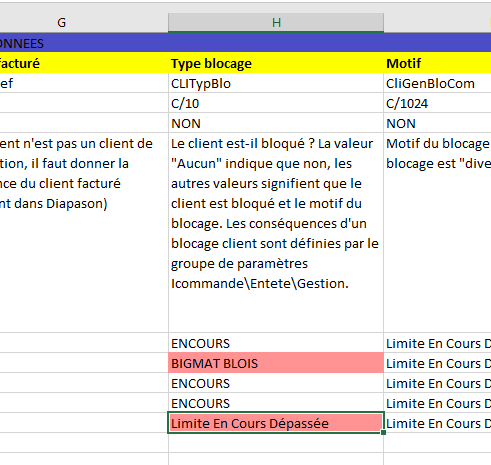Select the Motif cell beside BIGMAT BLOIS

tap(437, 363)
